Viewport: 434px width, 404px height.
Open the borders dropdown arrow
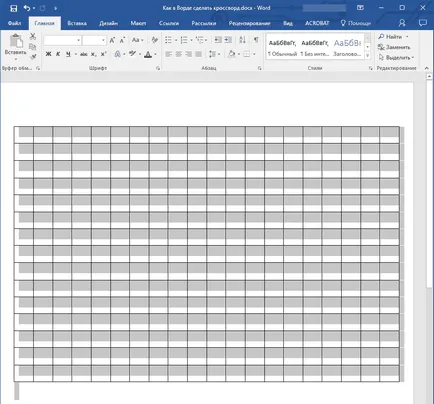[254, 54]
